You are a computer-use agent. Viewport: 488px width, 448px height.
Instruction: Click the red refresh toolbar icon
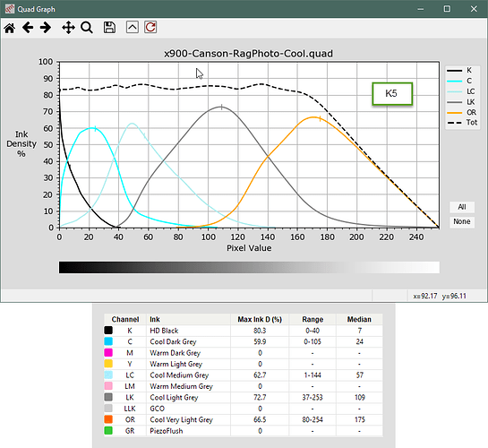[150, 28]
